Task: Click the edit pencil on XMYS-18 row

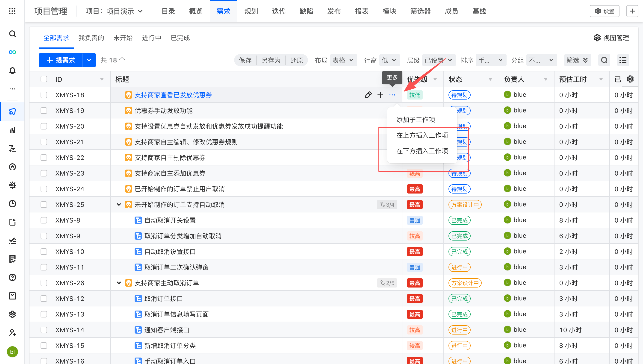Action: pos(368,95)
